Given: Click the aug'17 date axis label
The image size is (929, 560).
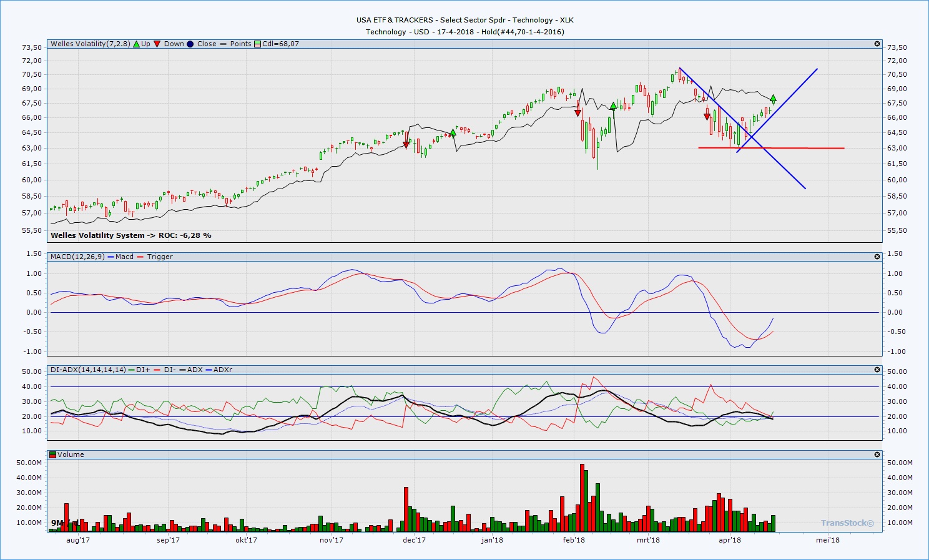Looking at the screenshot, I should click(78, 539).
